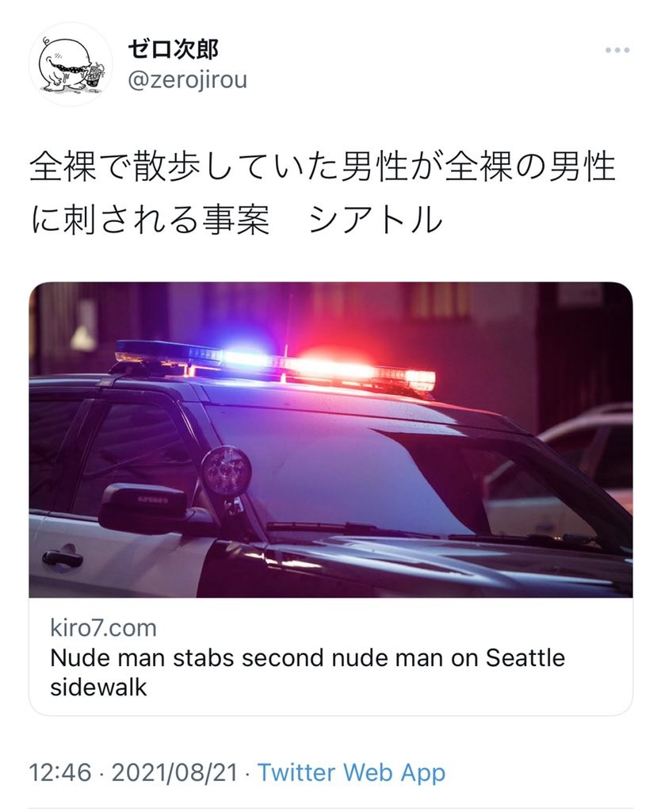Click the word sidewalk in the card title
This screenshot has width=661, height=812.
98,688
